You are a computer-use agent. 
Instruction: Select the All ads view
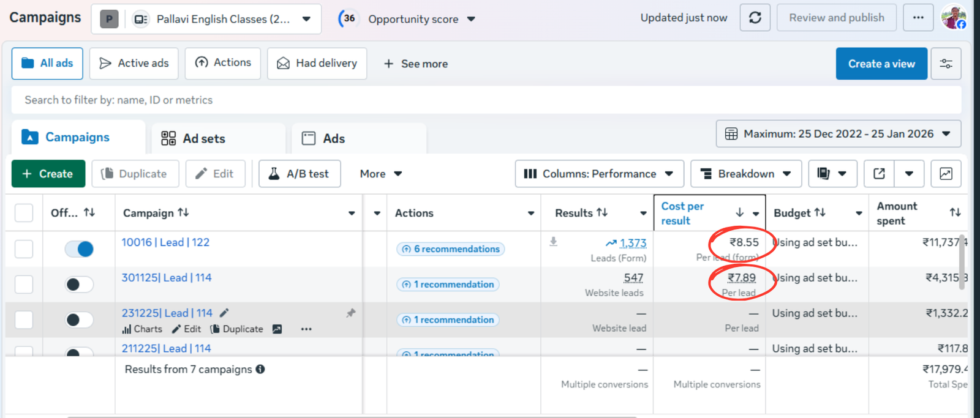tap(47, 64)
